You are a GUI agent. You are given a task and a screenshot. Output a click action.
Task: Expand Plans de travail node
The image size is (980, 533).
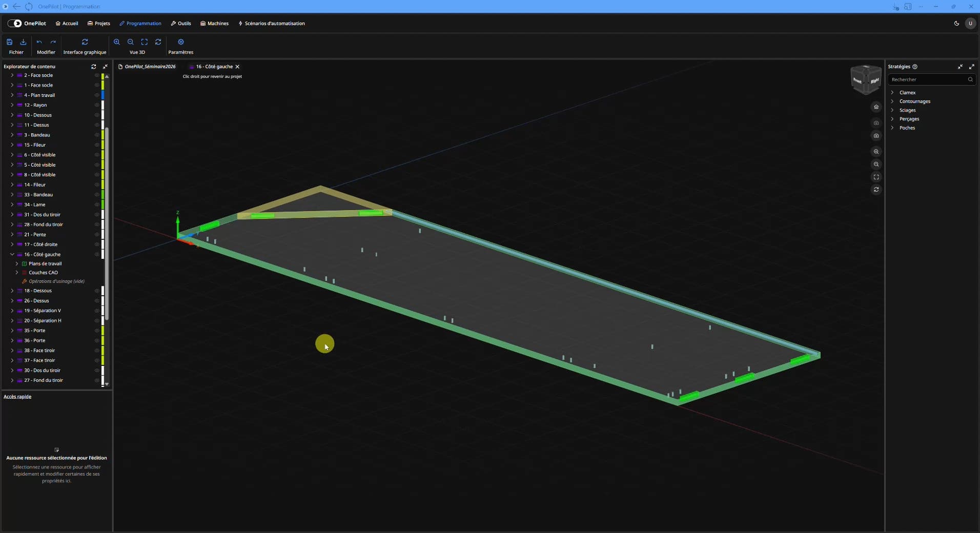tap(17, 264)
